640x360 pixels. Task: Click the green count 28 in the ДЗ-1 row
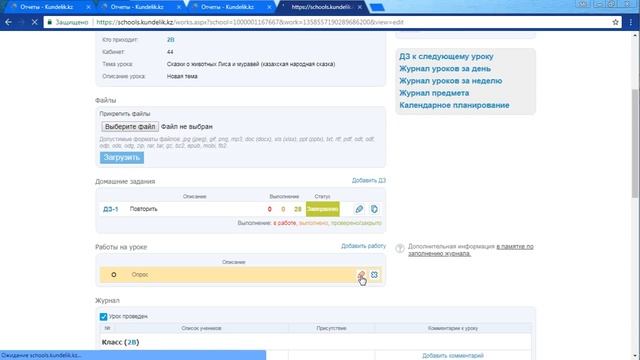[x=298, y=209]
